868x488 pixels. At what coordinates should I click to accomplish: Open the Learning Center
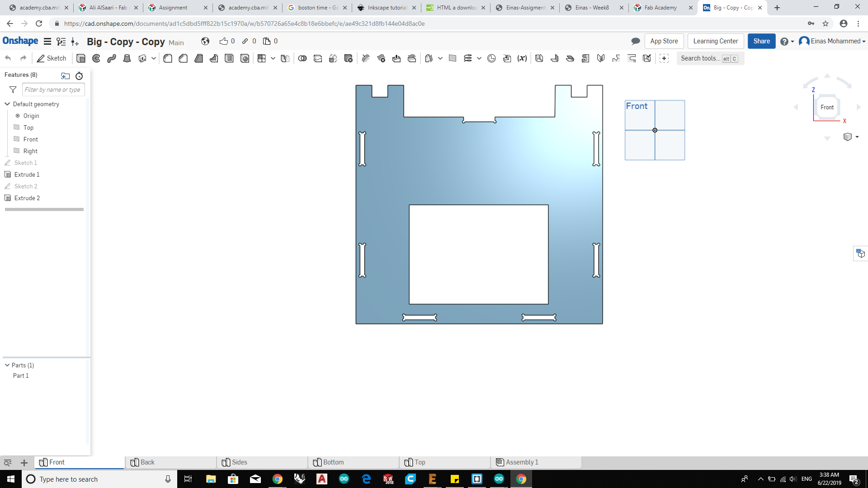tap(715, 41)
